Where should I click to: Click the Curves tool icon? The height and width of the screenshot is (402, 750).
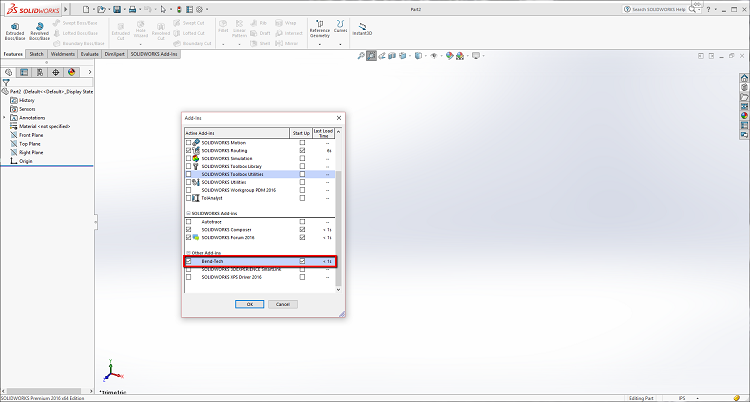(340, 24)
